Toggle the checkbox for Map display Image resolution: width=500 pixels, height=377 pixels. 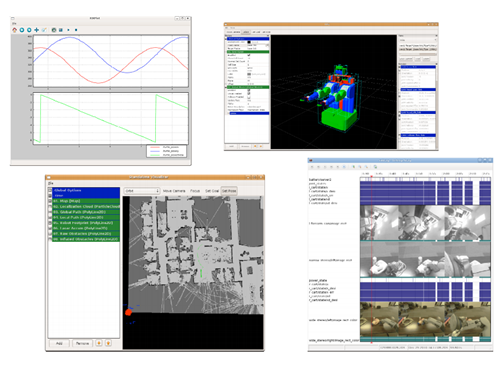pyautogui.click(x=50, y=201)
